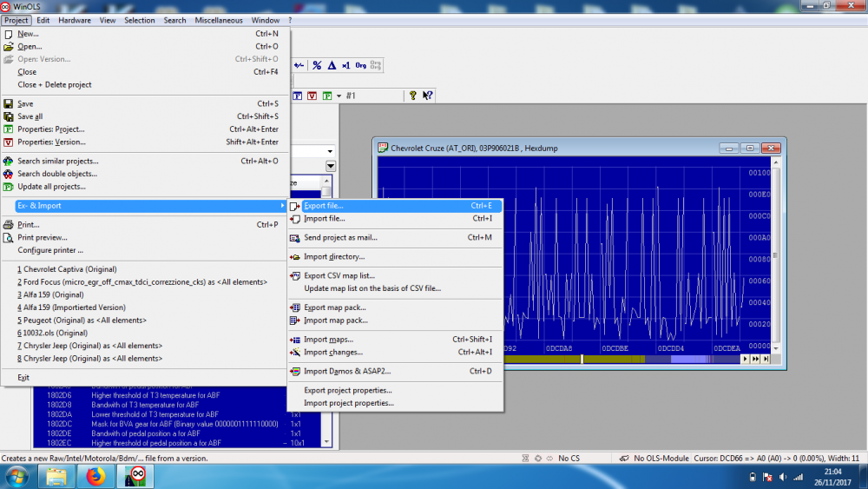Click Open... in Project menu

[144, 47]
